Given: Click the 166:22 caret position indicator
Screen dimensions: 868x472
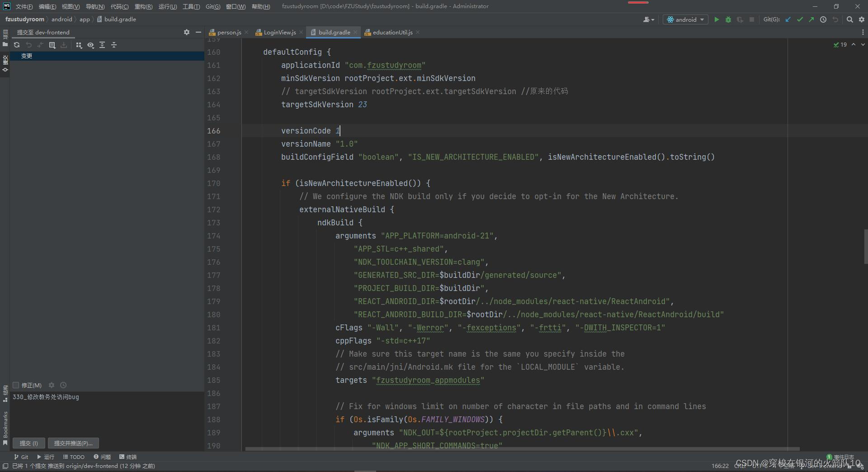Looking at the screenshot, I should 720,466.
